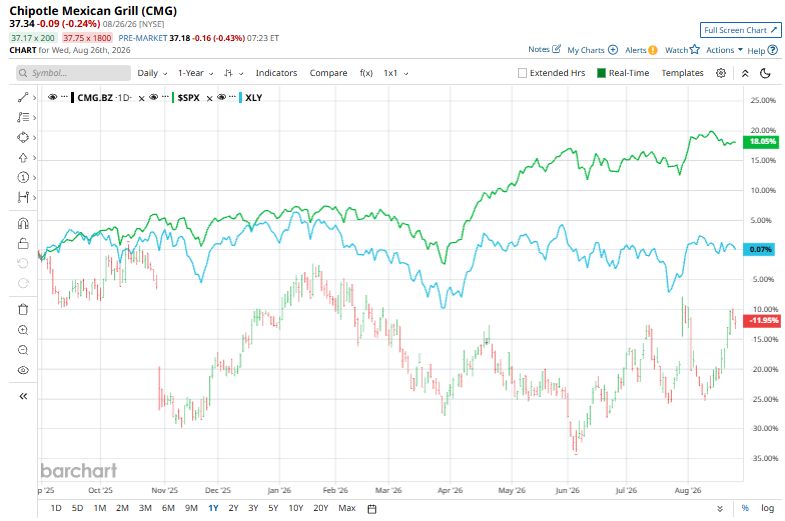This screenshot has width=785, height=521.
Task: Click the $SPX green color swatch
Action: point(173,98)
